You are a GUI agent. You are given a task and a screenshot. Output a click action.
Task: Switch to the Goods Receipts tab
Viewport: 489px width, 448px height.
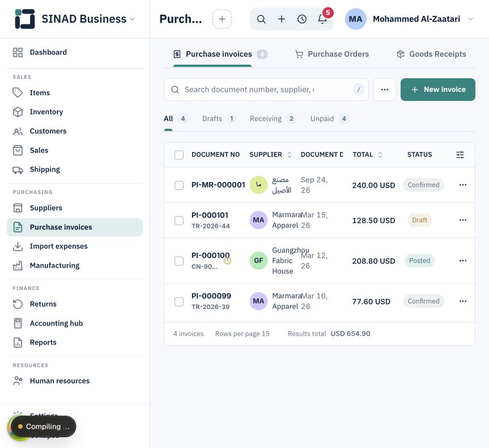coord(432,54)
